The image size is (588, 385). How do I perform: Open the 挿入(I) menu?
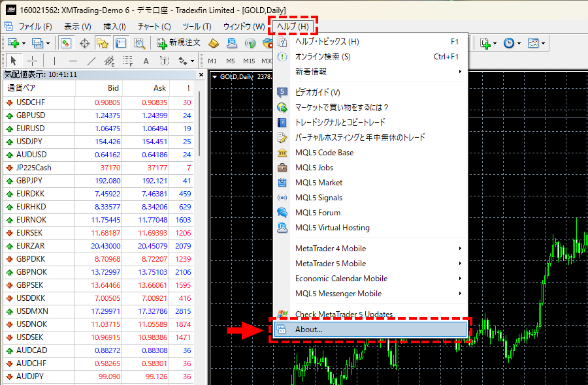pyautogui.click(x=114, y=27)
